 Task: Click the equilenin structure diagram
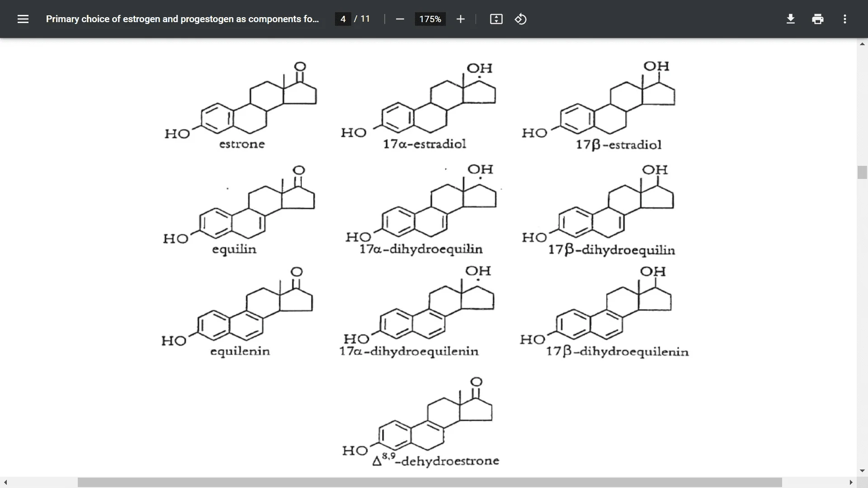tap(237, 306)
